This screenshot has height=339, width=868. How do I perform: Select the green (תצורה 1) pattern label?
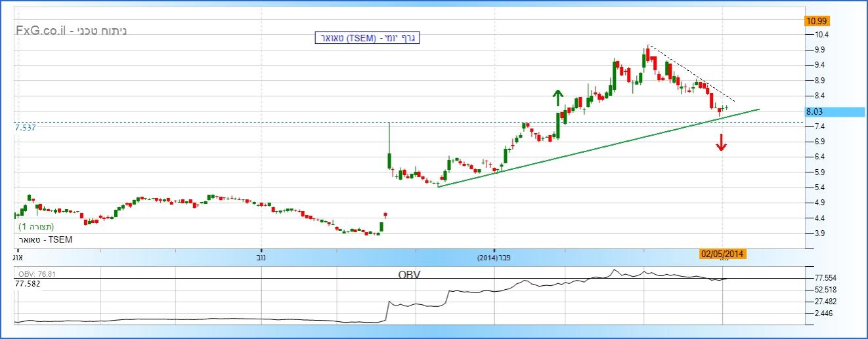pos(36,226)
